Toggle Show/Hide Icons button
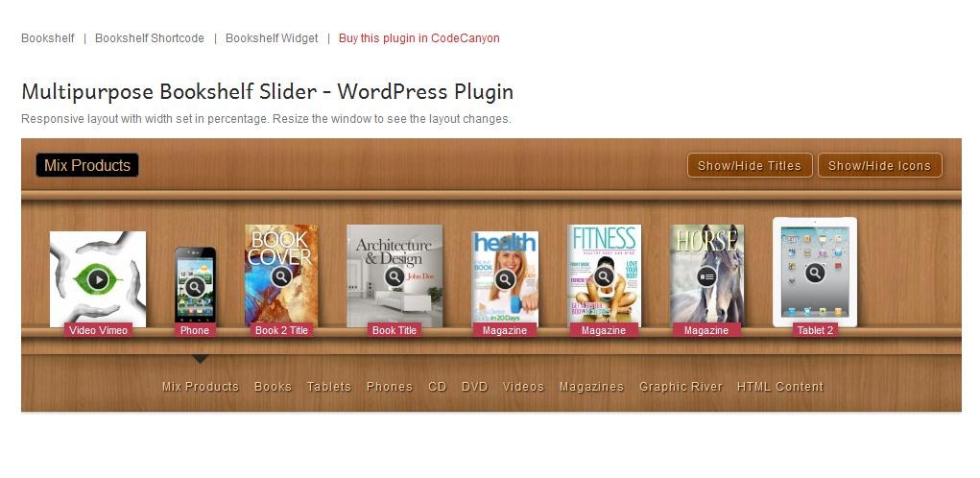980x478 pixels. pos(879,166)
